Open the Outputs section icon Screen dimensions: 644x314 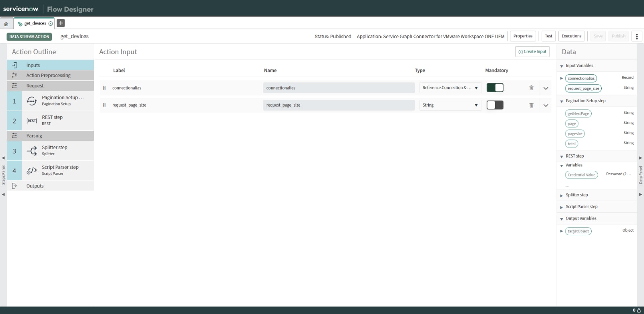[x=14, y=186]
